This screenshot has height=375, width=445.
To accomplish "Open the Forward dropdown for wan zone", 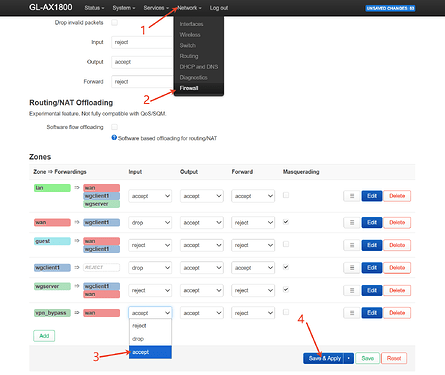I will (x=253, y=222).
